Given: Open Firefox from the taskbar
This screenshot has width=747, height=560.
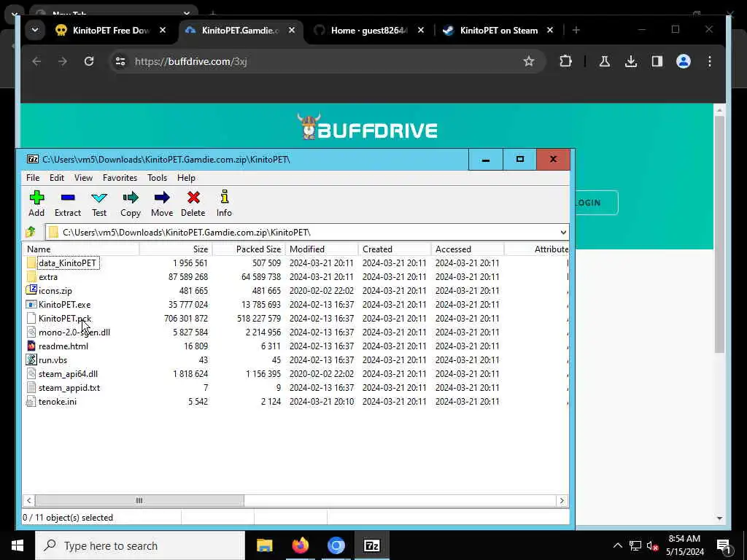Looking at the screenshot, I should pyautogui.click(x=300, y=545).
